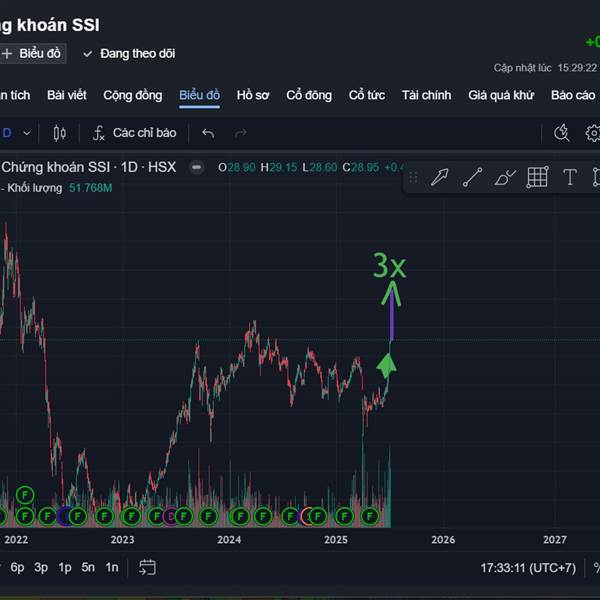This screenshot has height=600, width=600.
Task: Click the 2025 label on time axis
Action: point(336,540)
